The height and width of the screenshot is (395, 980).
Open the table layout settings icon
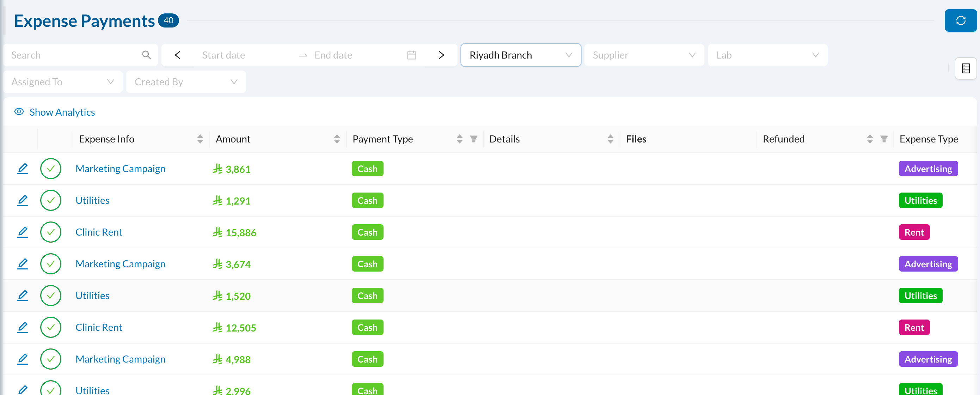965,68
